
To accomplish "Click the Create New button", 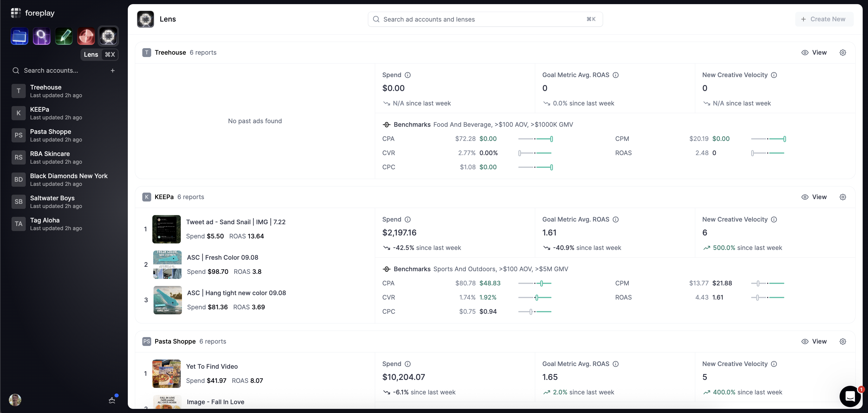I will pyautogui.click(x=824, y=19).
